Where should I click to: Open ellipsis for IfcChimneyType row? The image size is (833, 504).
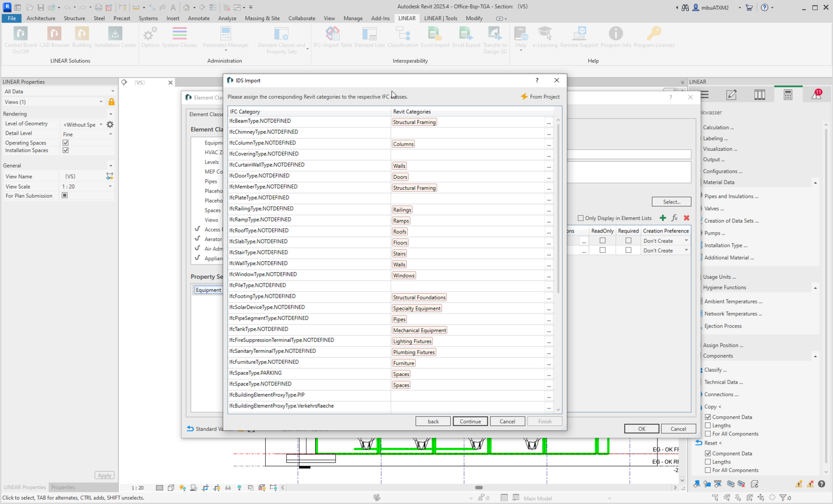pyautogui.click(x=549, y=134)
